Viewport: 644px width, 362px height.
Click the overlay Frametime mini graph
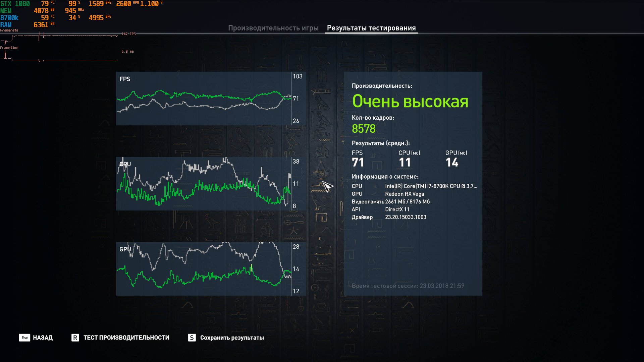click(x=59, y=56)
